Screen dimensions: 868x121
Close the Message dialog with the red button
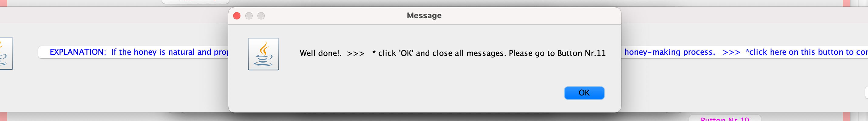click(237, 16)
